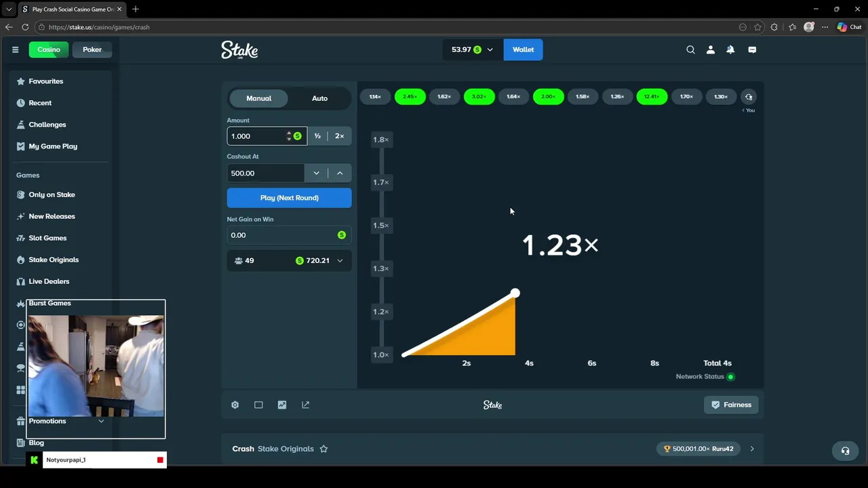Click the webcam overlay thumbnail
Image resolution: width=868 pixels, height=488 pixels.
coord(96,366)
